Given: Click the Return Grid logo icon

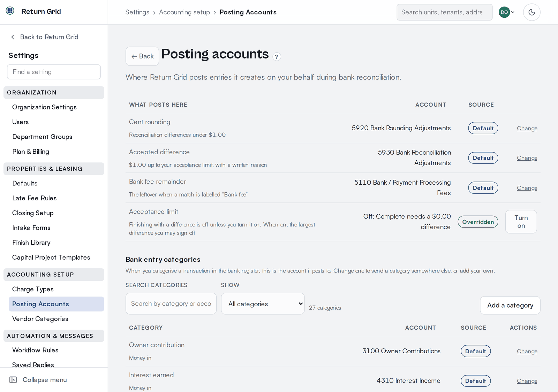Looking at the screenshot, I should click(10, 11).
